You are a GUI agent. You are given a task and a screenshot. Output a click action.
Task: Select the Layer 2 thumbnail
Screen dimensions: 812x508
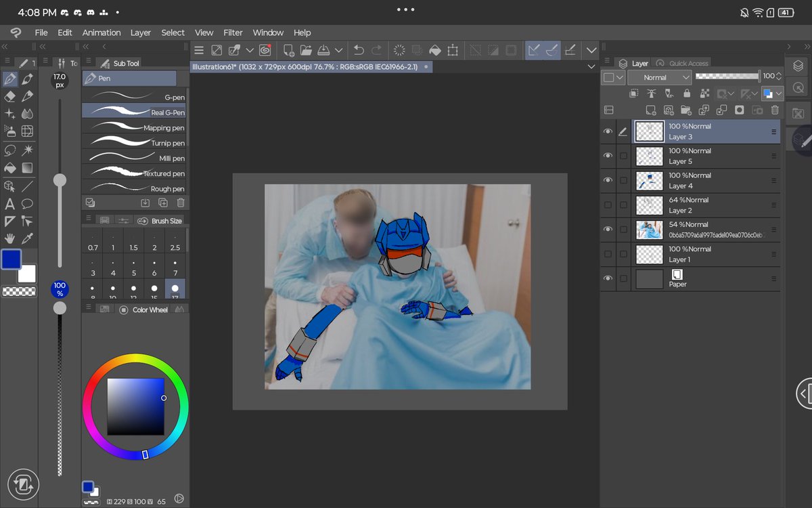(650, 205)
